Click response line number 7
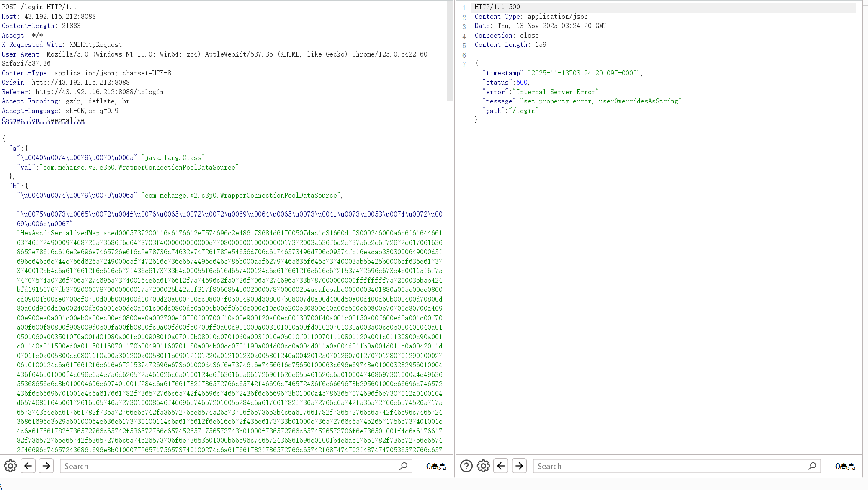The height and width of the screenshot is (490, 868). pos(464,64)
